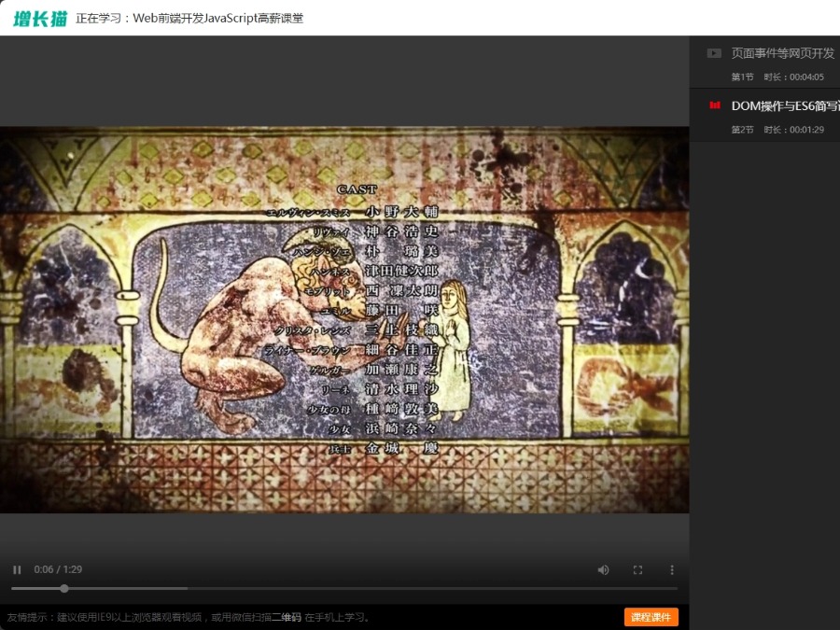Image resolution: width=840 pixels, height=630 pixels.
Task: Click the play icon beside 页面事件等网页开发
Action: 714,53
